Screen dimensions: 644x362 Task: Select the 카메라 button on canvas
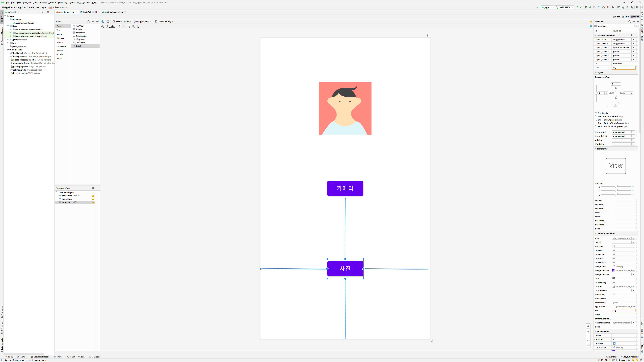pyautogui.click(x=345, y=188)
